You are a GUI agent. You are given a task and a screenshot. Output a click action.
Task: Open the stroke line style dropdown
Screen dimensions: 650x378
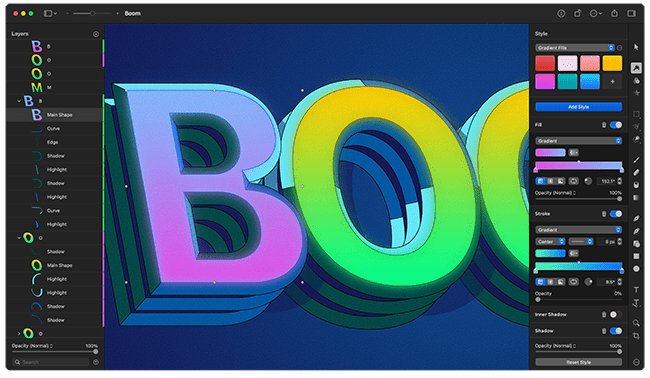pyautogui.click(x=581, y=242)
